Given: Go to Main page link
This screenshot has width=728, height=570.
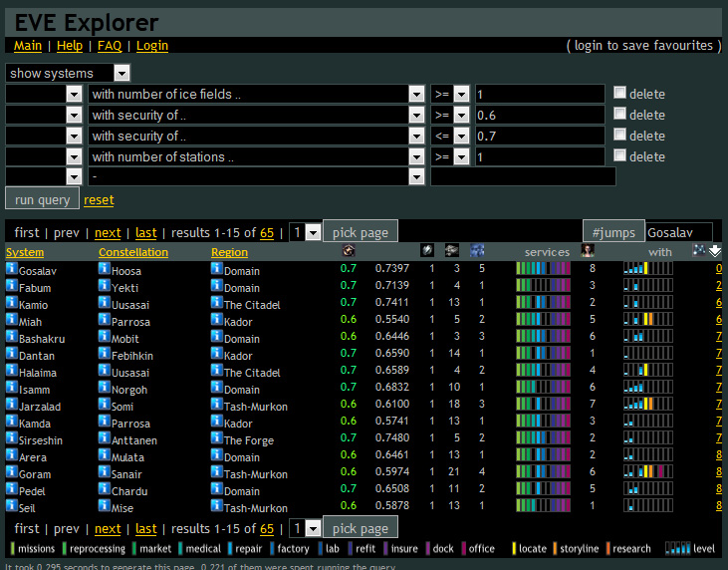Looking at the screenshot, I should point(28,46).
